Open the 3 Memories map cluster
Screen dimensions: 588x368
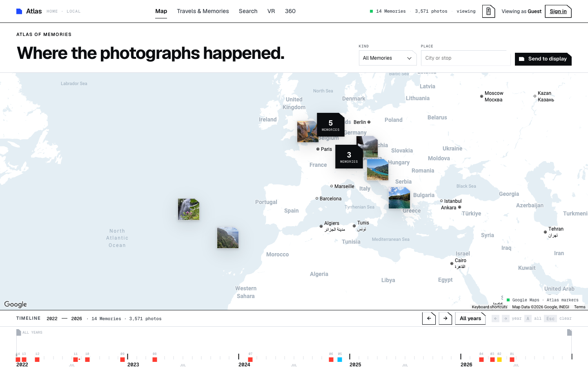click(349, 157)
